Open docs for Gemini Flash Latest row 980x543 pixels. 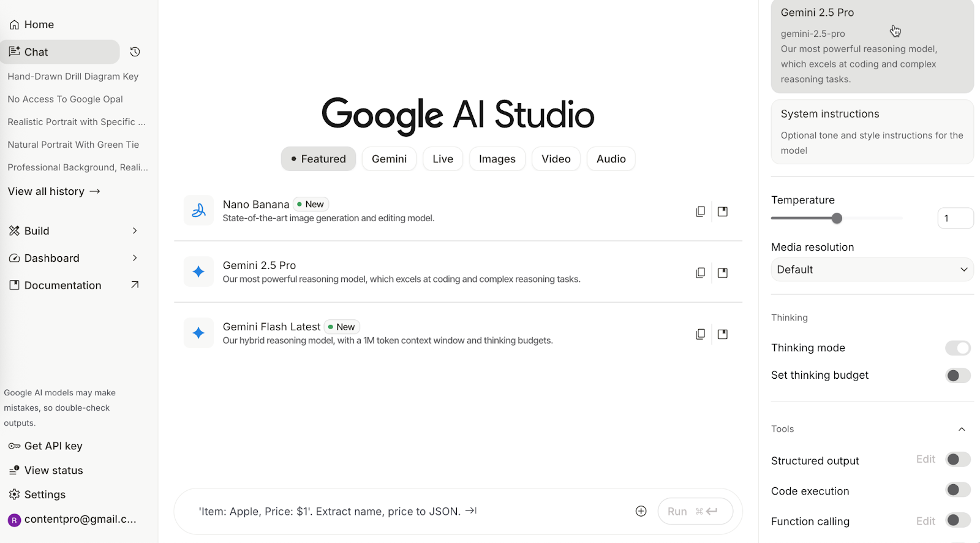pos(723,334)
